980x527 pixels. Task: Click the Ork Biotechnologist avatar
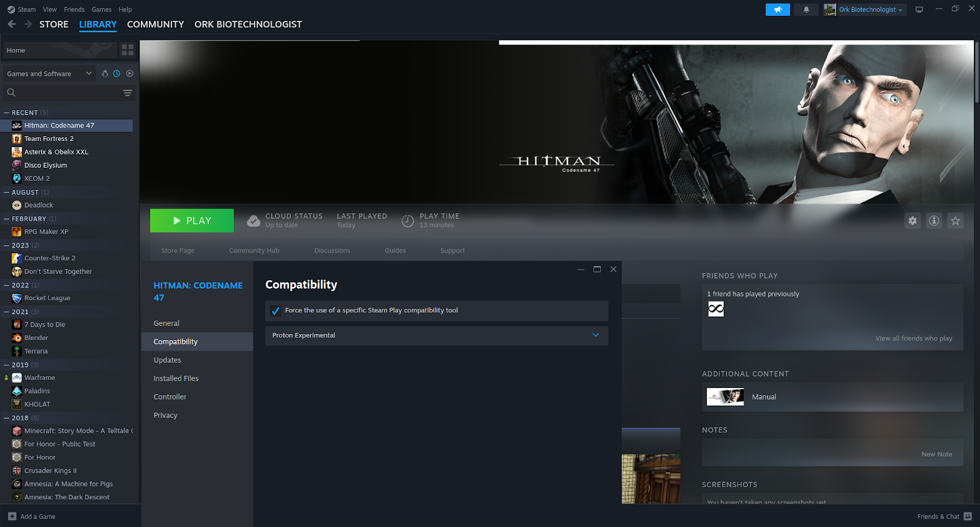[x=830, y=9]
